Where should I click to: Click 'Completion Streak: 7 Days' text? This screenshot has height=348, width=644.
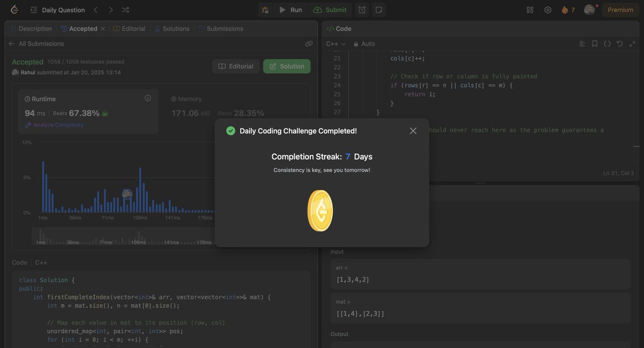(322, 157)
